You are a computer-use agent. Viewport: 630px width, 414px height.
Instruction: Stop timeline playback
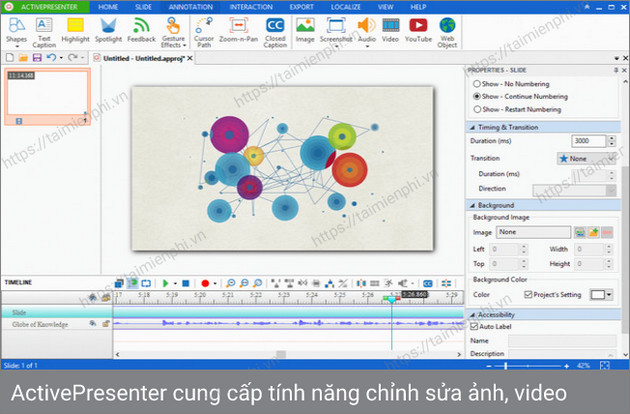click(186, 283)
